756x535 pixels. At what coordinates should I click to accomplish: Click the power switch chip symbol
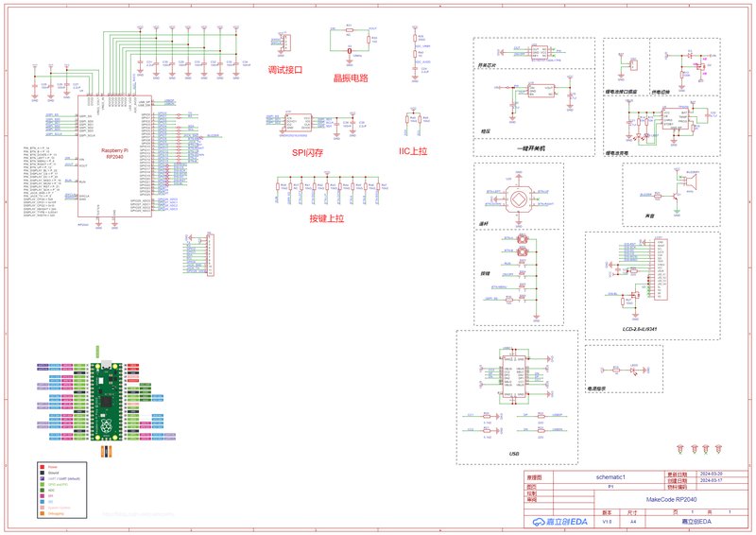tap(540, 52)
